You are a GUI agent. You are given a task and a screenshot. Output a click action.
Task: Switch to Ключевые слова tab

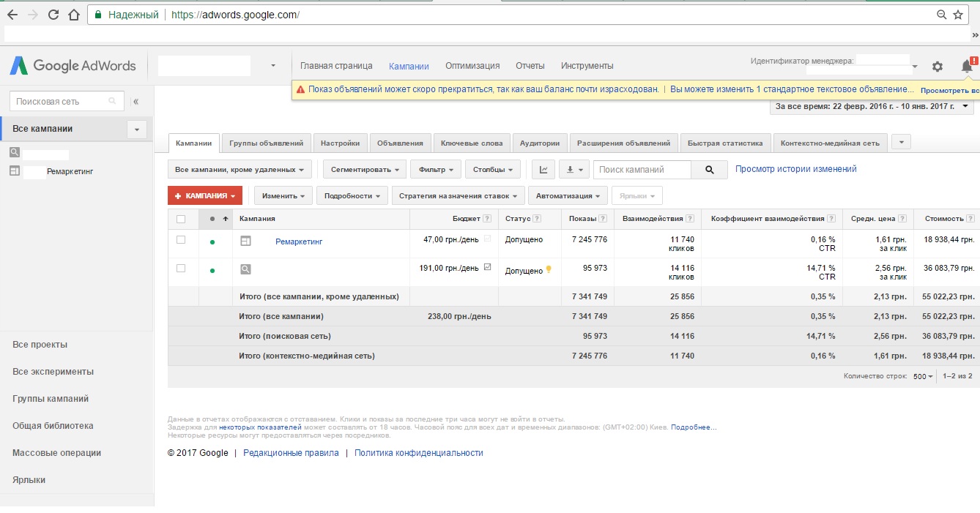tap(472, 143)
